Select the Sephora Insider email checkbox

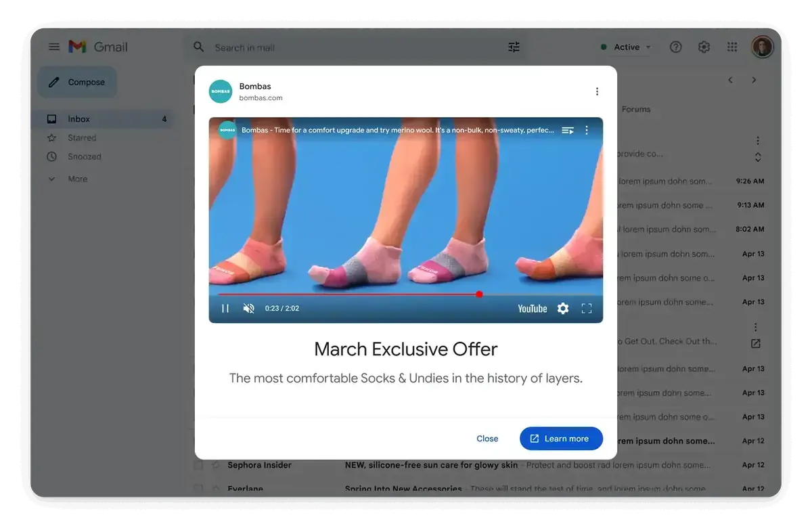click(198, 466)
